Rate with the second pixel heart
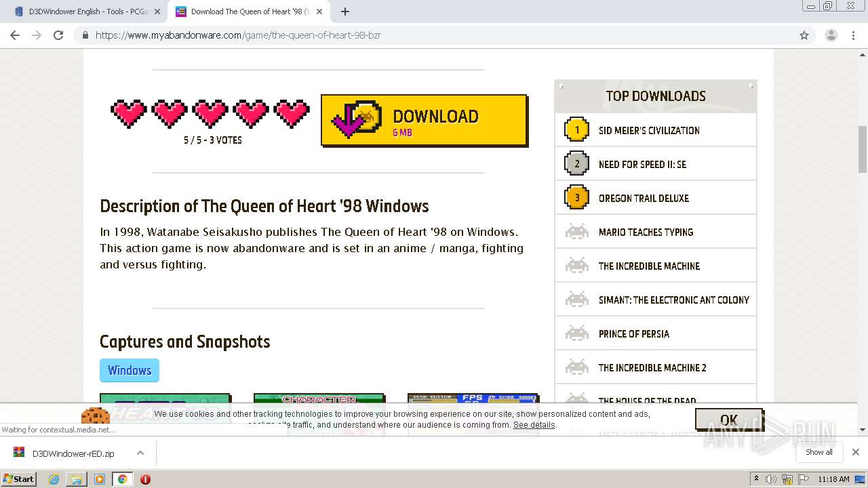 click(x=170, y=114)
